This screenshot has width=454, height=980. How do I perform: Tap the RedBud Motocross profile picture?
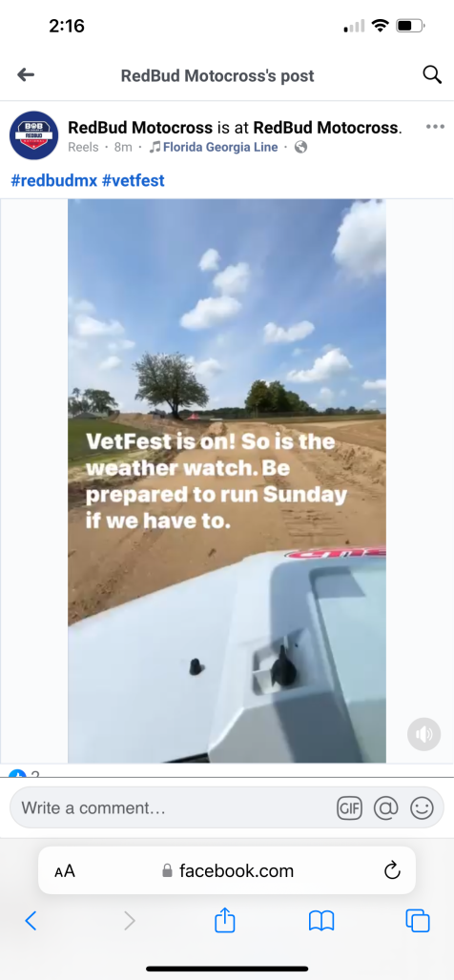(x=33, y=135)
